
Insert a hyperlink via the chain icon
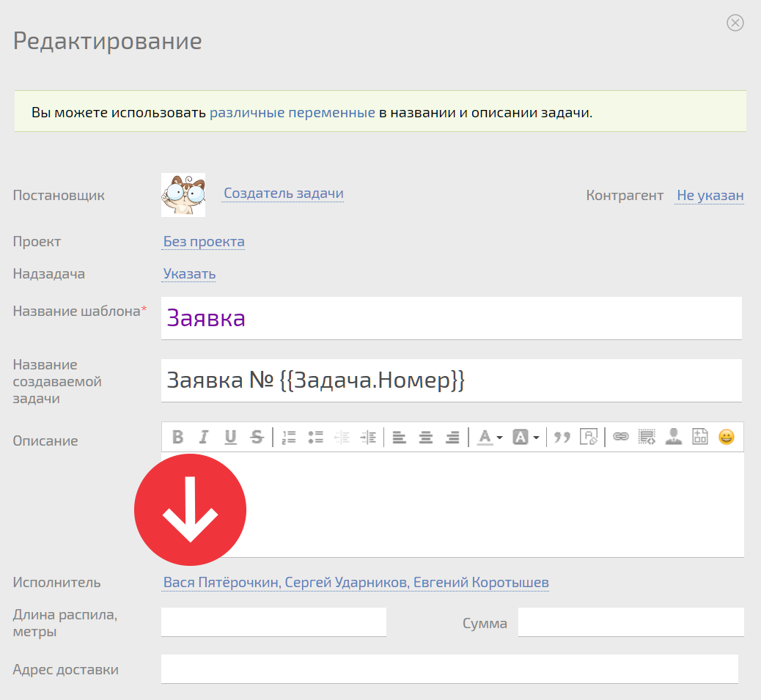(621, 437)
